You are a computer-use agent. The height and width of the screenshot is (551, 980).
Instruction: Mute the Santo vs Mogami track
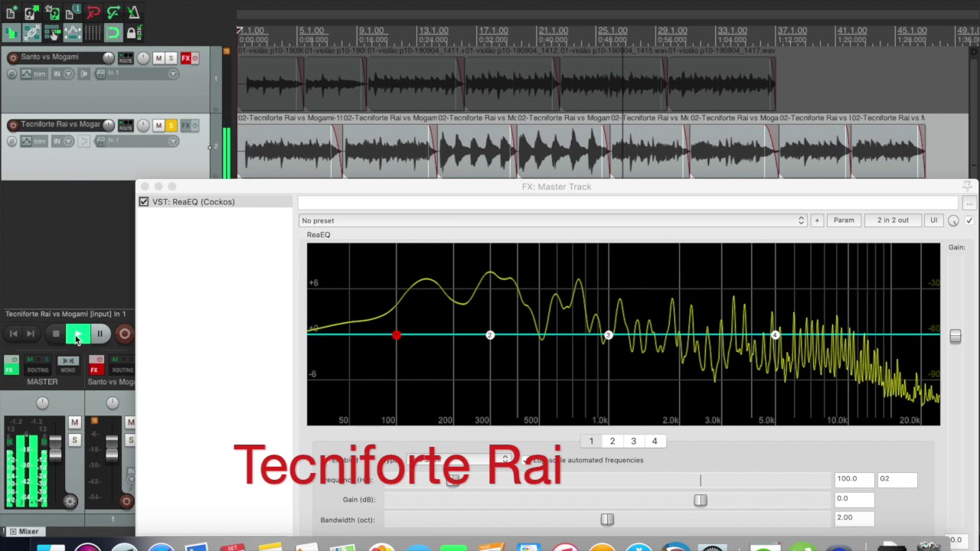tap(158, 58)
